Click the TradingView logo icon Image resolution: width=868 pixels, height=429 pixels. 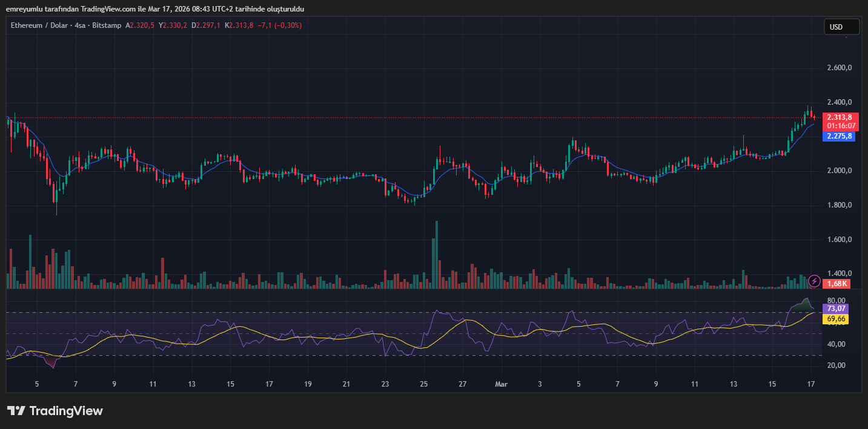tap(16, 411)
